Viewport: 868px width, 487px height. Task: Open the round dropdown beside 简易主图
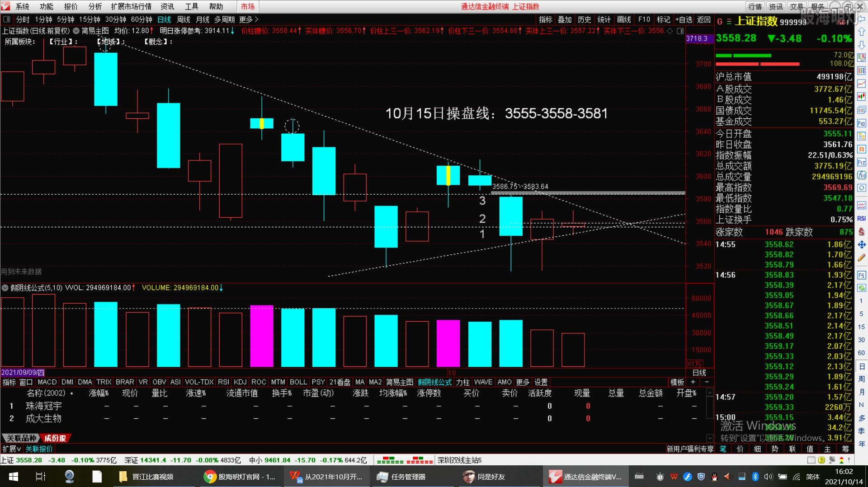[x=76, y=31]
